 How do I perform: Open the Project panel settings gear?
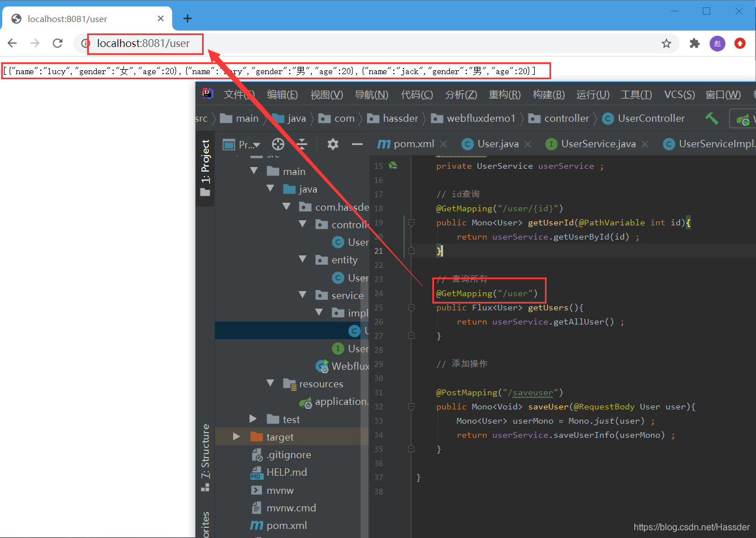click(333, 144)
